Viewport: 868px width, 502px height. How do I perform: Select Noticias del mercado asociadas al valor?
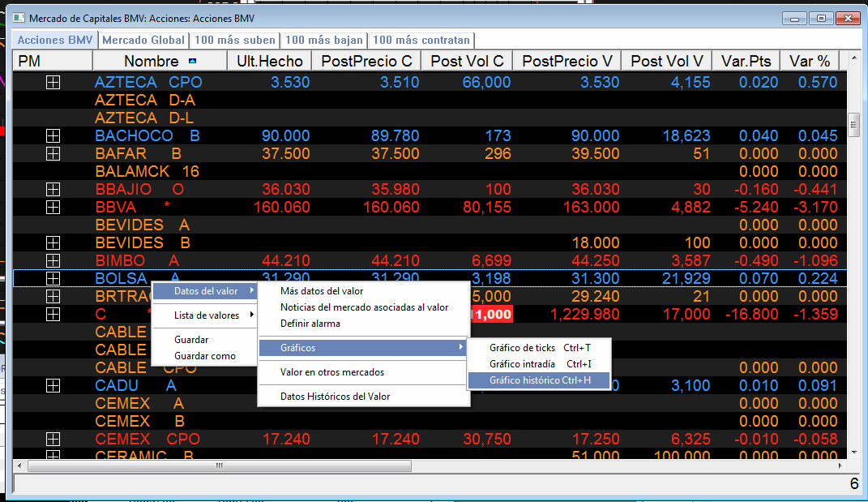(x=364, y=307)
